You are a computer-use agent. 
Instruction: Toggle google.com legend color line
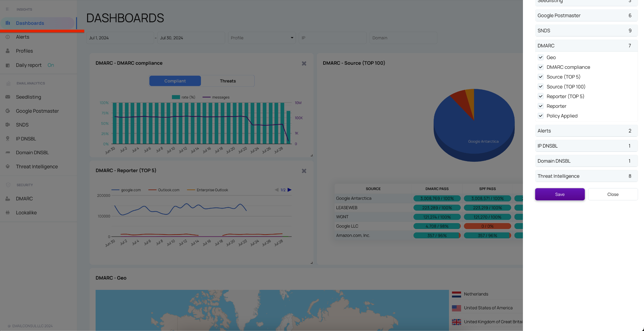[115, 190]
